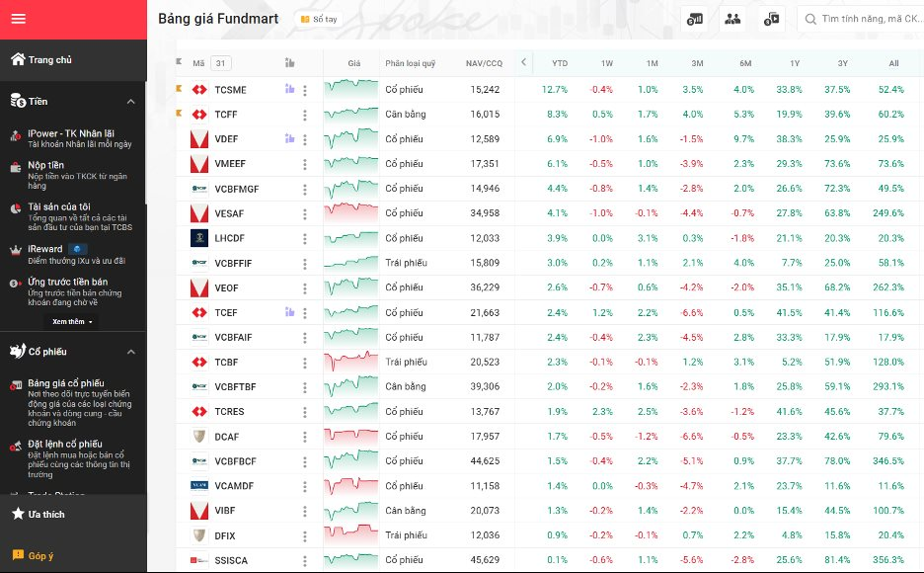924x573 pixels.
Task: Collapse the Cổ phiếu sidebar section
Action: [x=130, y=352]
